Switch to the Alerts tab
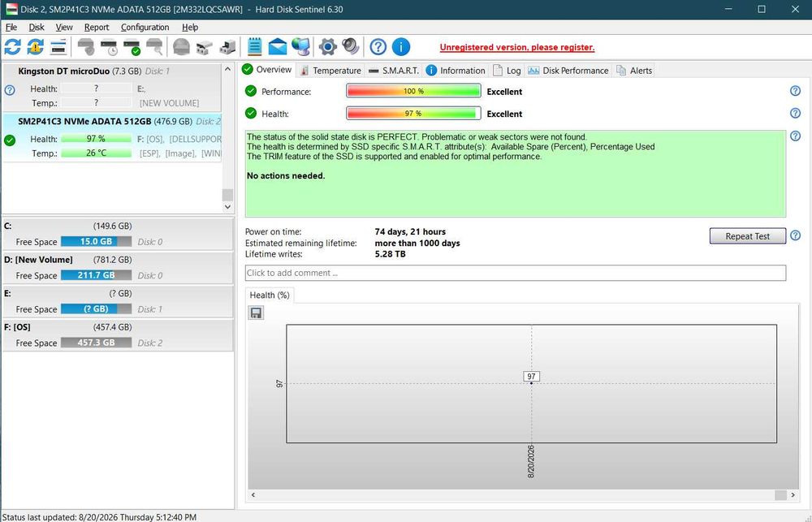 [x=634, y=71]
